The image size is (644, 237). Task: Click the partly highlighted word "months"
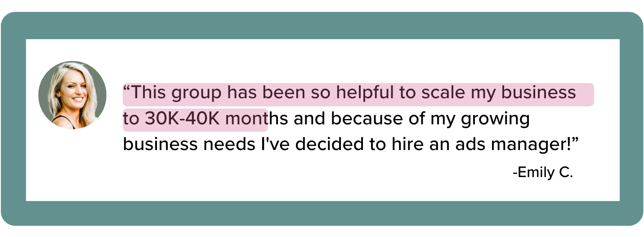253,119
